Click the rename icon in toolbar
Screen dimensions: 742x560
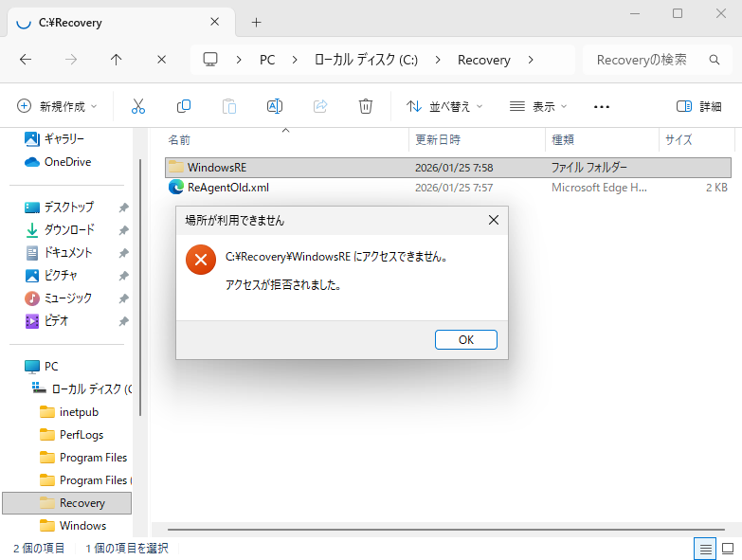pyautogui.click(x=275, y=106)
